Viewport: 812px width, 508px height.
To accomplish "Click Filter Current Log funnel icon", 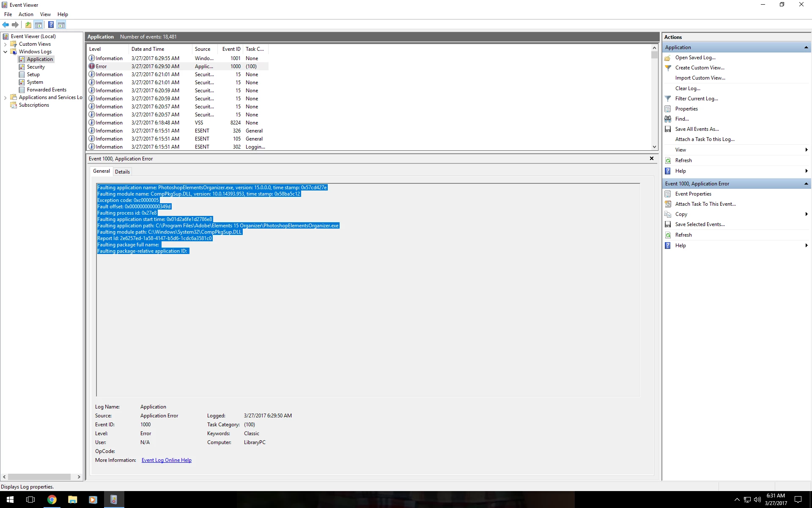I will click(x=668, y=99).
